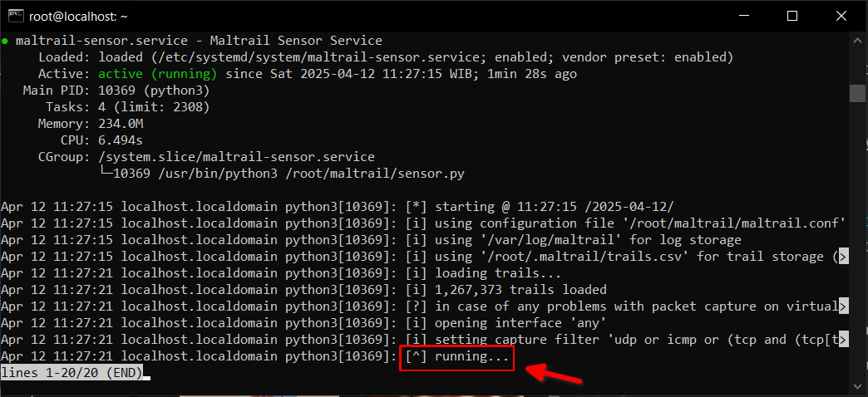868x397 pixels.
Task: Click 'maltrail-sensor.service - Maltrail Sensor Service' heading
Action: pyautogui.click(x=199, y=41)
